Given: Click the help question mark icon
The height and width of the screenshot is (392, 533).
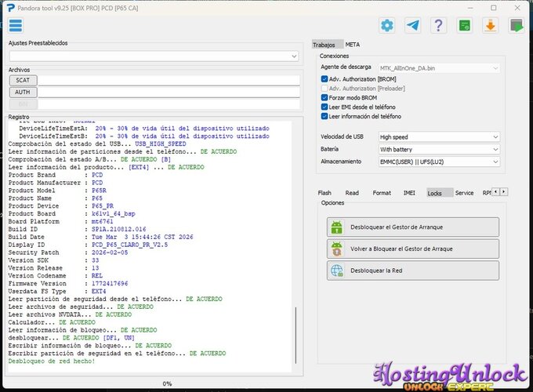Looking at the screenshot, I should pos(438,26).
